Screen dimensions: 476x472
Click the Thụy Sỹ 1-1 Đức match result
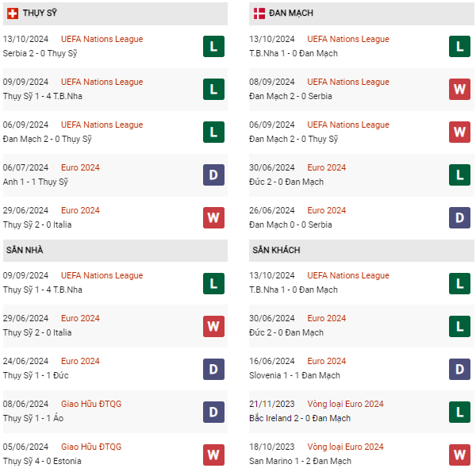click(x=36, y=375)
